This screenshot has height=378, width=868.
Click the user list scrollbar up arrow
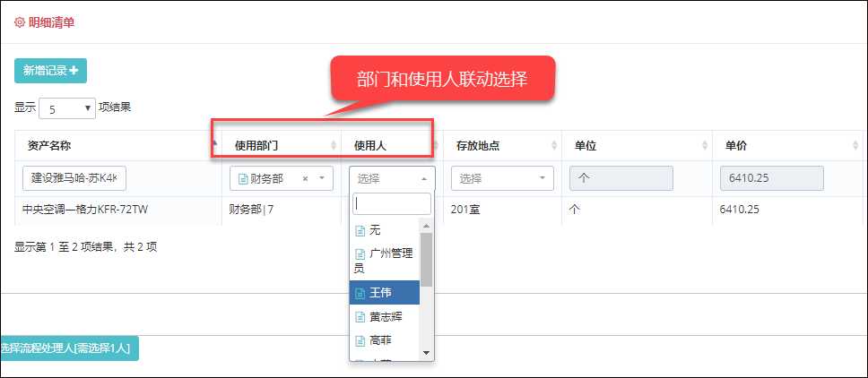[x=426, y=226]
